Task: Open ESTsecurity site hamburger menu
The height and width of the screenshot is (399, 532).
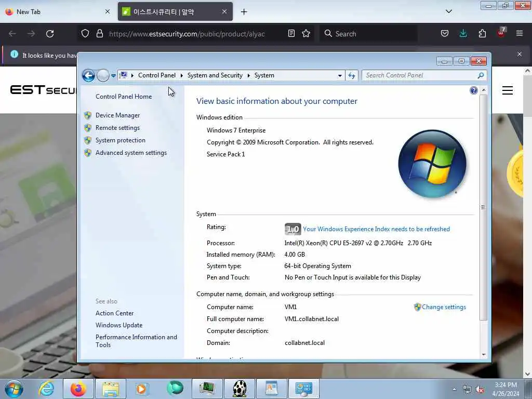Action: pyautogui.click(x=507, y=90)
